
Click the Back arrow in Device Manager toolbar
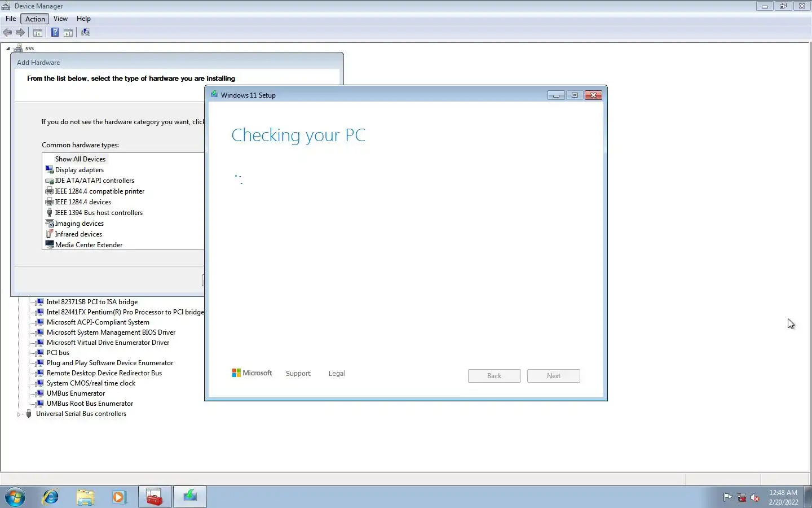(7, 33)
